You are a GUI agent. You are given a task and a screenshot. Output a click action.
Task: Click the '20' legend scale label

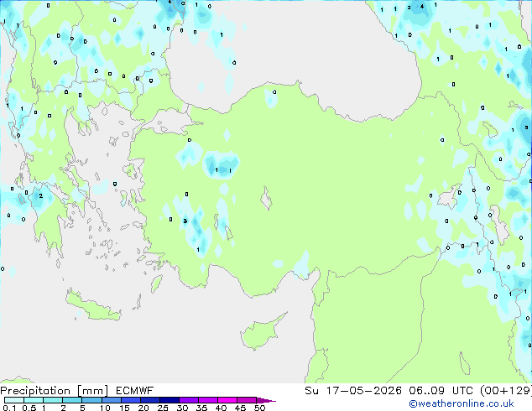point(143,408)
